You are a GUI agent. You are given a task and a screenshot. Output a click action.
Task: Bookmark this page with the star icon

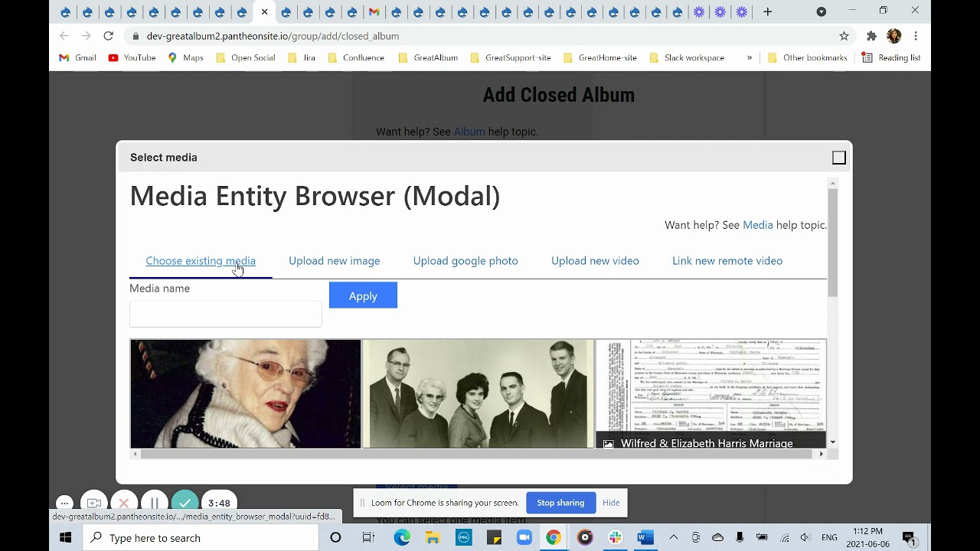pos(844,36)
